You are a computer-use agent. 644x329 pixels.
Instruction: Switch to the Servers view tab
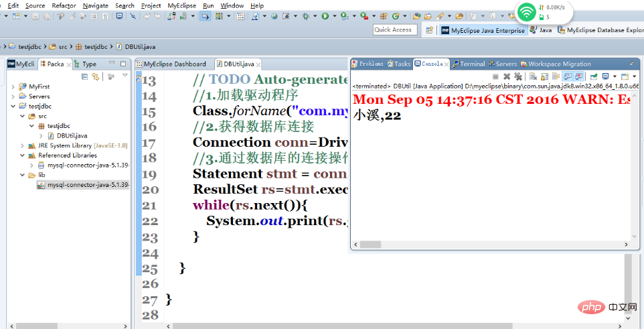pyautogui.click(x=503, y=64)
